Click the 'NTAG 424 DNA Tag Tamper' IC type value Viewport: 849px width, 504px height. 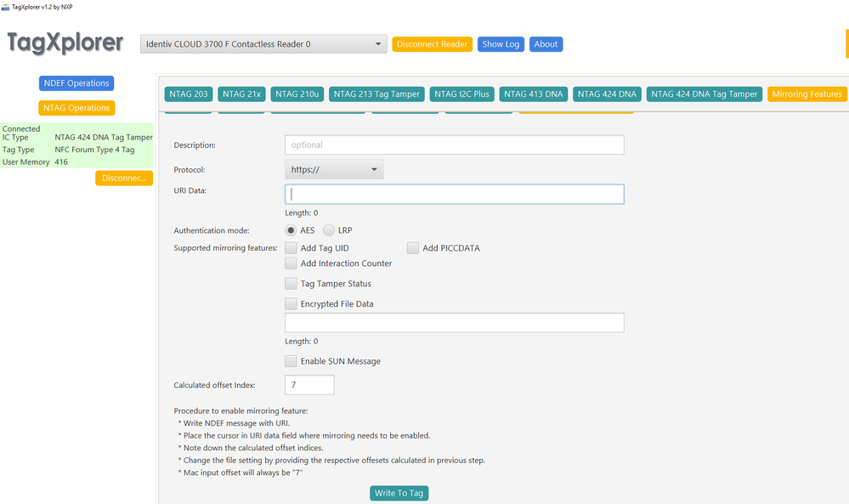(x=104, y=138)
